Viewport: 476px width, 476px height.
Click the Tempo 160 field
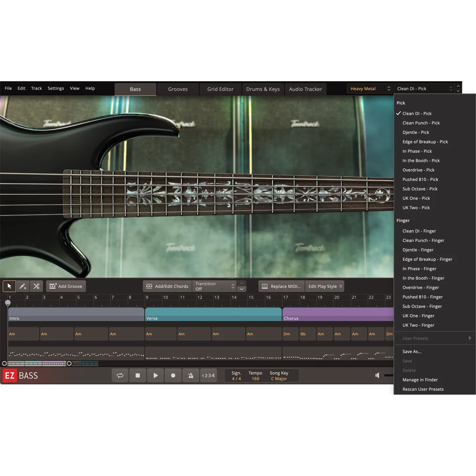(255, 376)
